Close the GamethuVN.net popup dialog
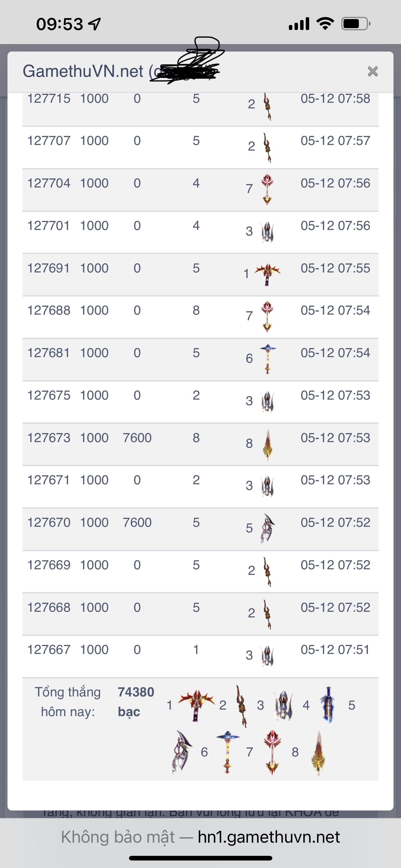This screenshot has height=868, width=401. point(372,72)
